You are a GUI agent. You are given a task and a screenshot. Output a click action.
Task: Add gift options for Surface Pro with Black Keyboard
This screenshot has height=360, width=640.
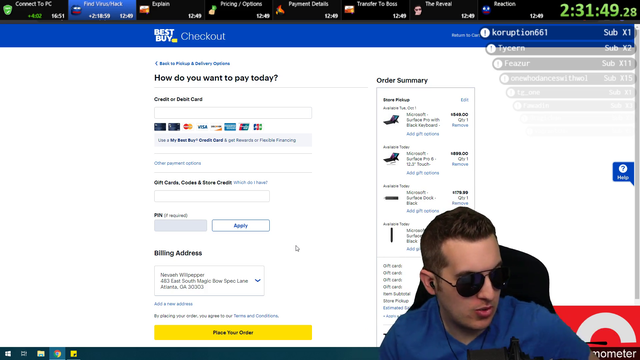422,134
